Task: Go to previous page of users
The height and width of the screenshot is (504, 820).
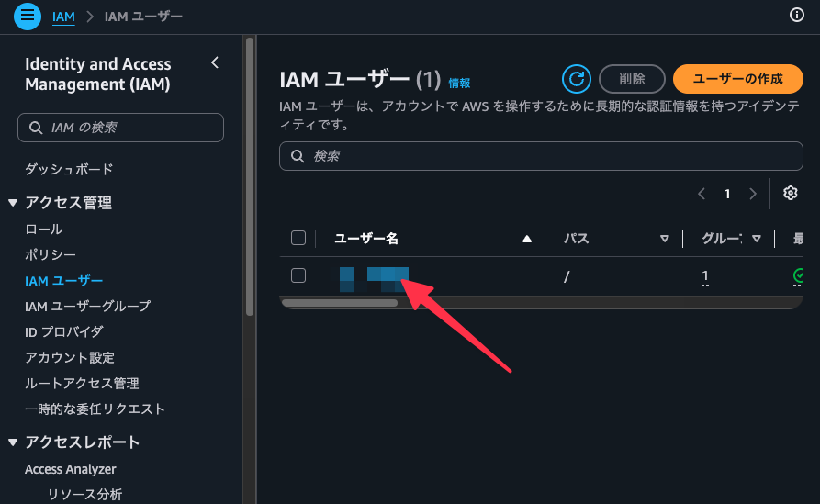Action: pos(702,194)
